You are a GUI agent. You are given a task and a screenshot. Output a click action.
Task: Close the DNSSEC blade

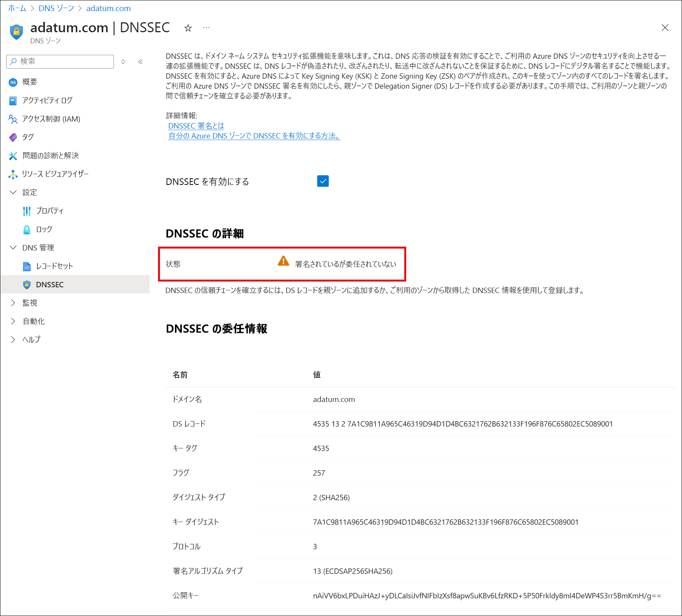click(x=665, y=28)
